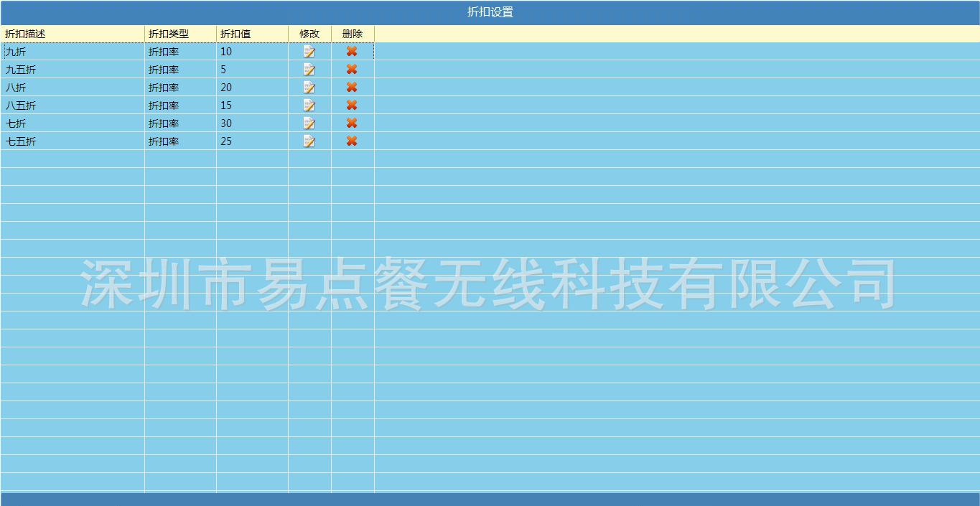980x506 pixels.
Task: Select the 九五折 description cell
Action: pyautogui.click(x=73, y=70)
